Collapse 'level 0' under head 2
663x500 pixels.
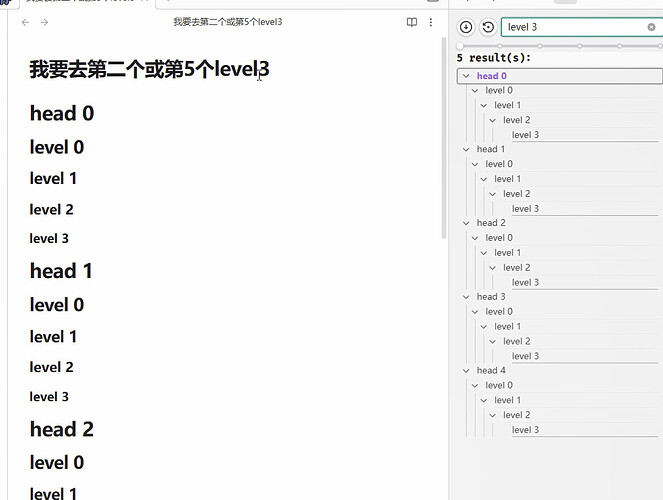pyautogui.click(x=476, y=238)
